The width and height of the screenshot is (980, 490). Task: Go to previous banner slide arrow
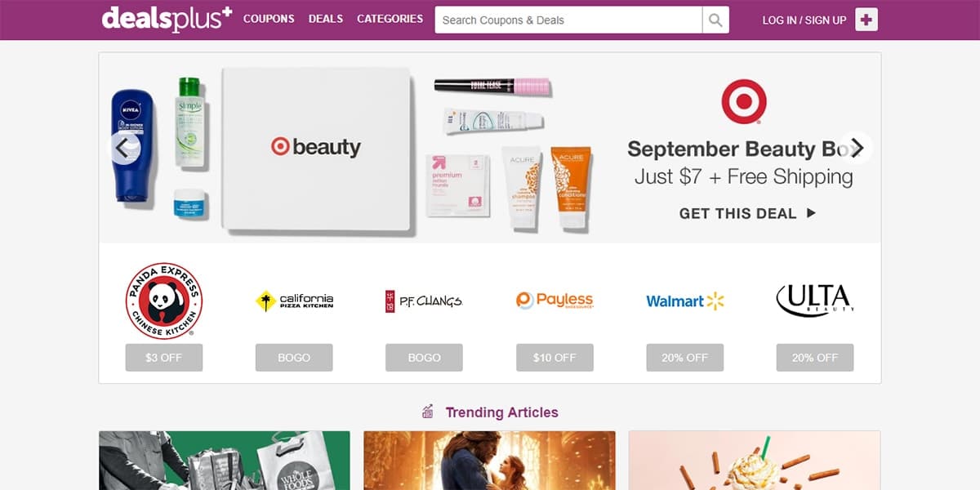tap(124, 148)
